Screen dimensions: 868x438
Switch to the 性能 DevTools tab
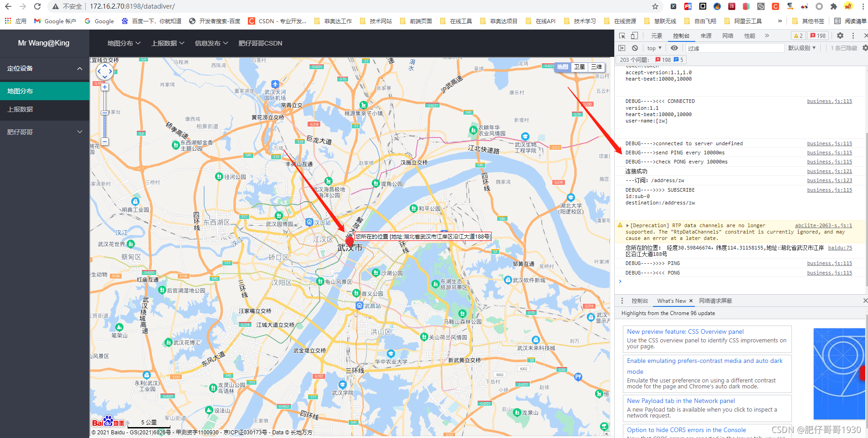(x=750, y=36)
